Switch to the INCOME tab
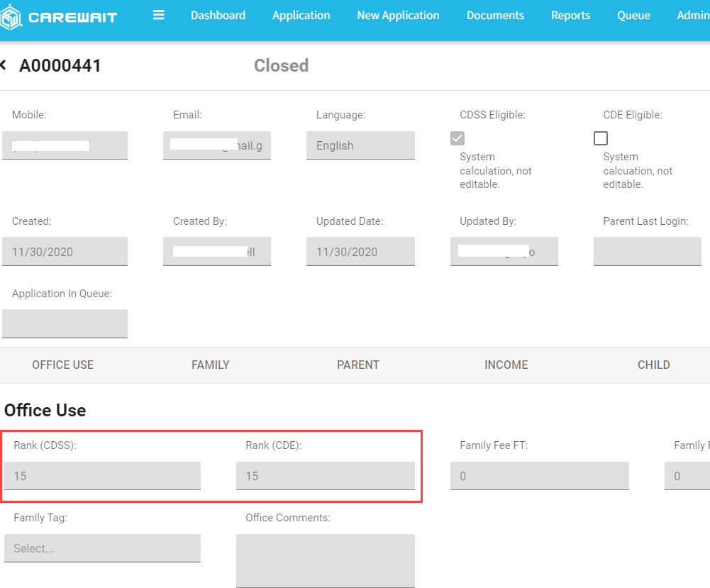This screenshot has width=710, height=588. [506, 365]
